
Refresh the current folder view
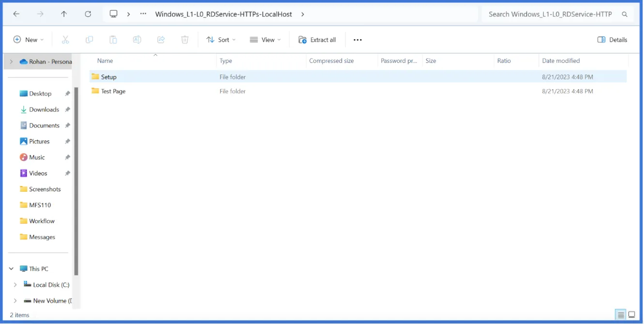pyautogui.click(x=88, y=14)
